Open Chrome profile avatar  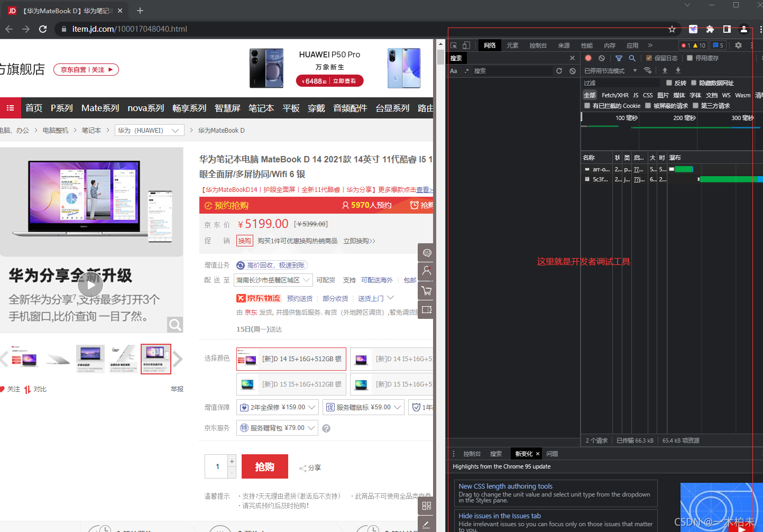click(744, 29)
